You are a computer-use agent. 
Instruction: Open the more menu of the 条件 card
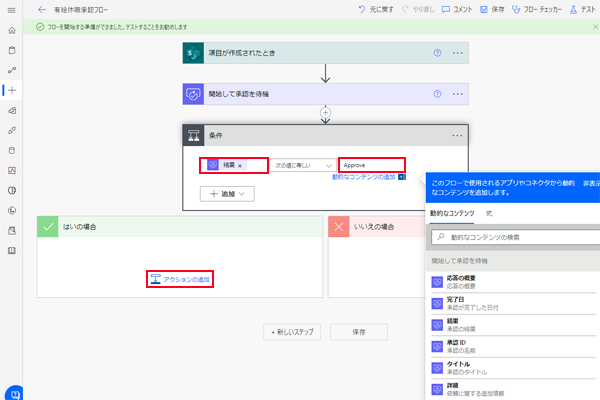pos(457,136)
